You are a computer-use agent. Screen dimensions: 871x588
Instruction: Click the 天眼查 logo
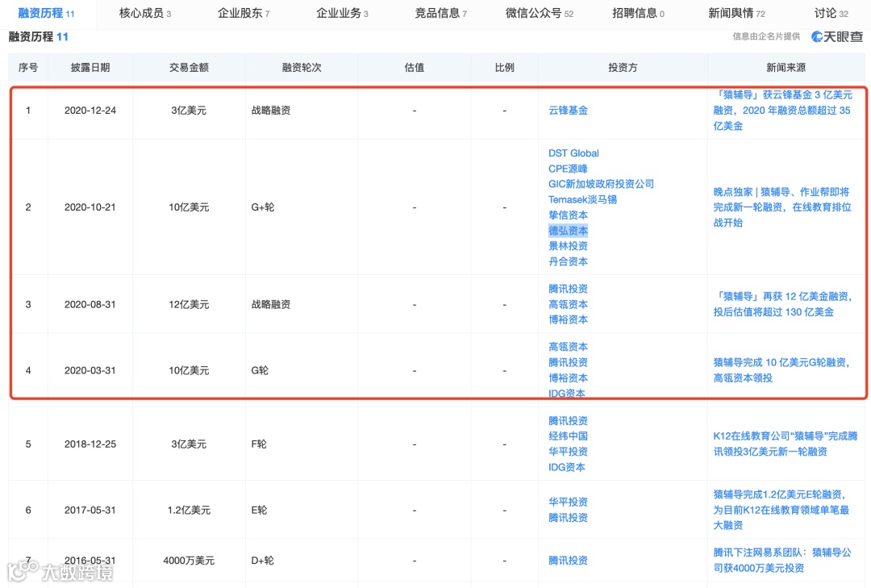(837, 36)
